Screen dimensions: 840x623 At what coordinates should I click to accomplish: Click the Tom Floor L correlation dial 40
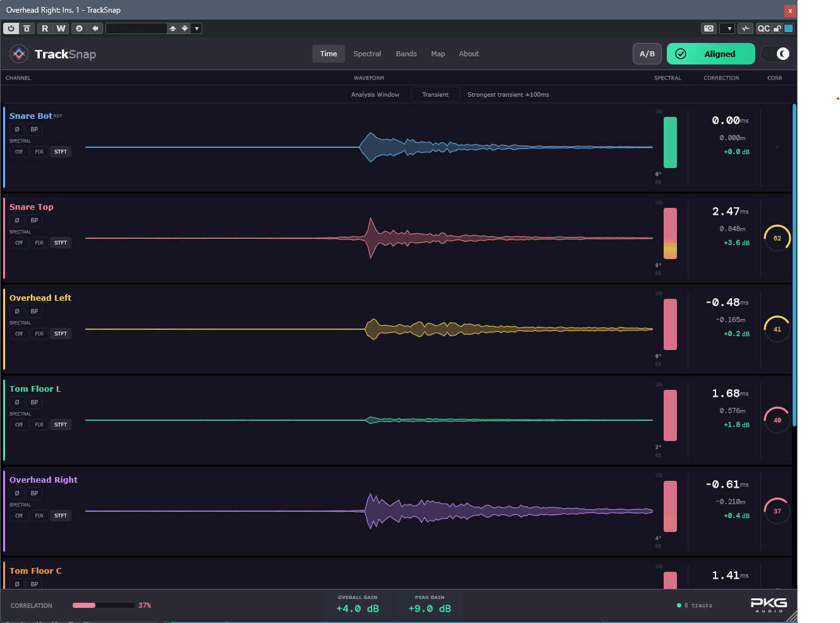(777, 420)
